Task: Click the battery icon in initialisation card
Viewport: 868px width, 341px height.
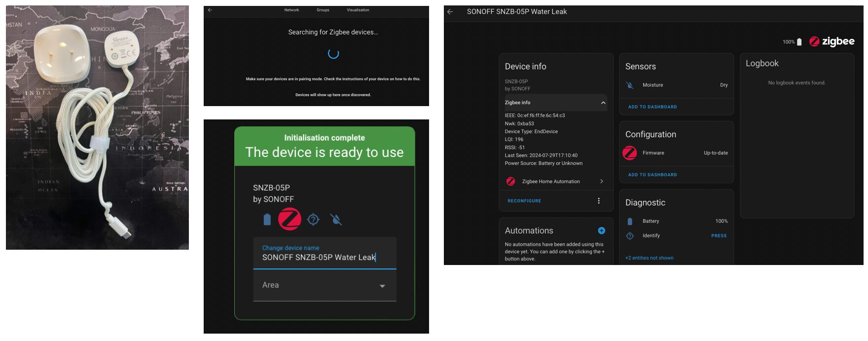Action: point(267,219)
